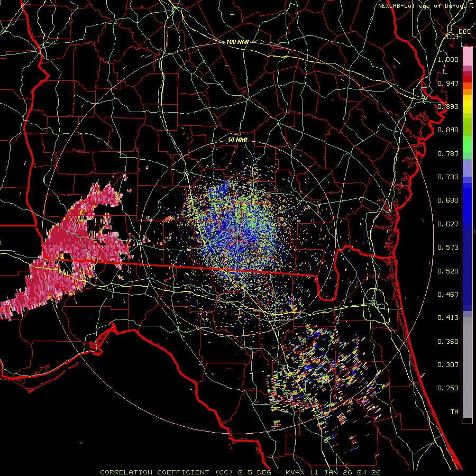Click the KVAX radar site at the rings' center
The height and width of the screenshot is (476, 476).
click(239, 237)
